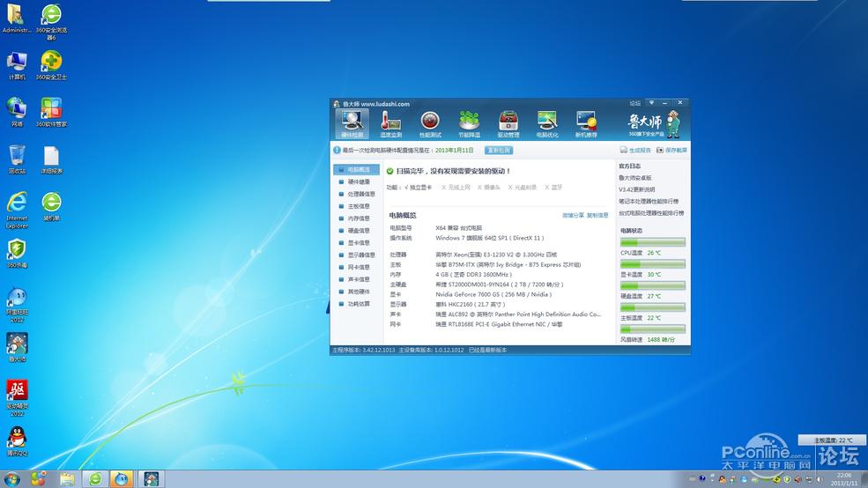Open 笔记本处理器性能排行榜 link

point(649,201)
